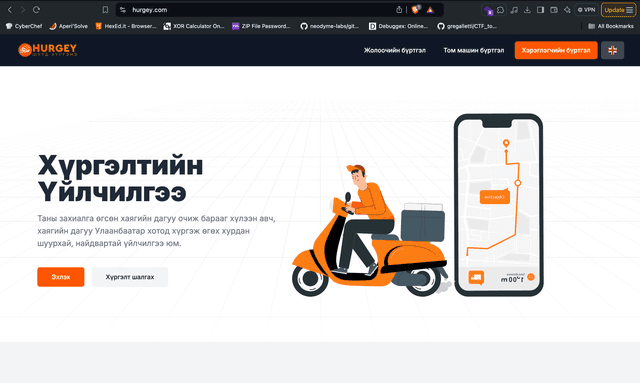The width and height of the screenshot is (640, 383).
Task: Reload the page with the refresh icon
Action: pos(36,10)
